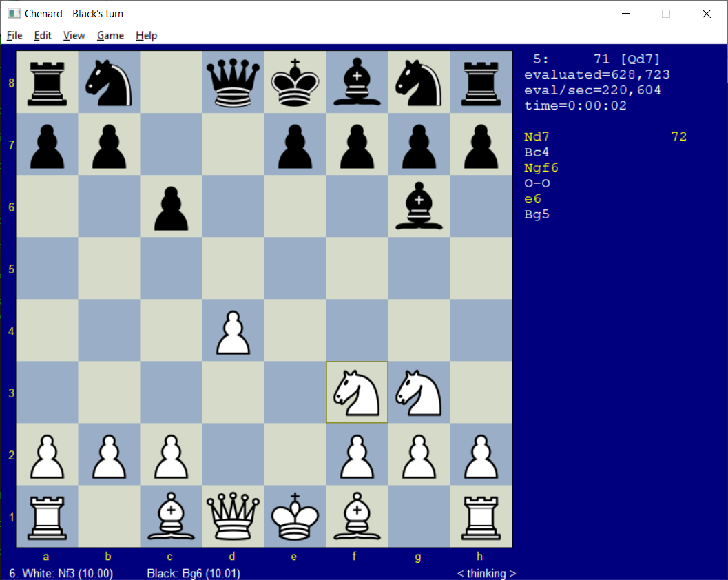Close the Chenard window
Viewport: 728px width, 580px height.
pyautogui.click(x=706, y=14)
